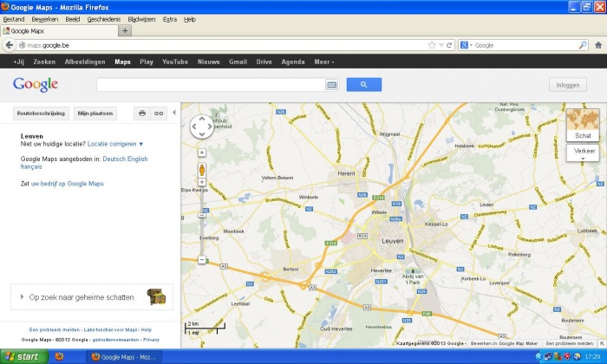Screen dimensions: 607x364
Task: Go to the Firefox home page icon
Action: (x=598, y=45)
